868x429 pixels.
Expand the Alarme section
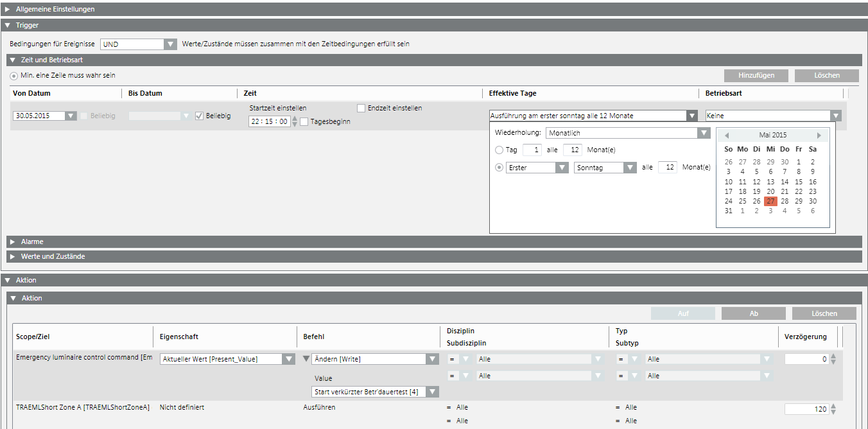point(13,242)
